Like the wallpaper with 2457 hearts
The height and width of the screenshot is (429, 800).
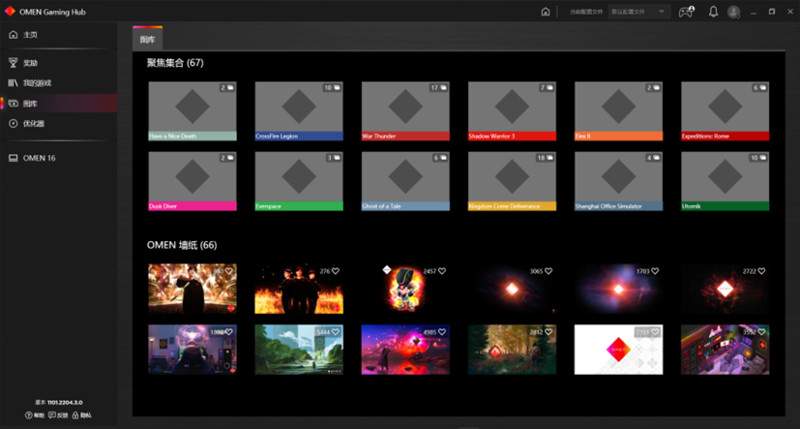[x=442, y=271]
